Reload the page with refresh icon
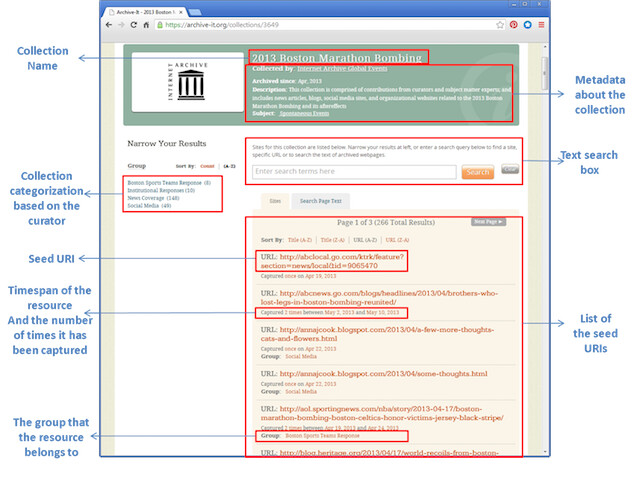This screenshot has height=480, width=637. coord(134,25)
